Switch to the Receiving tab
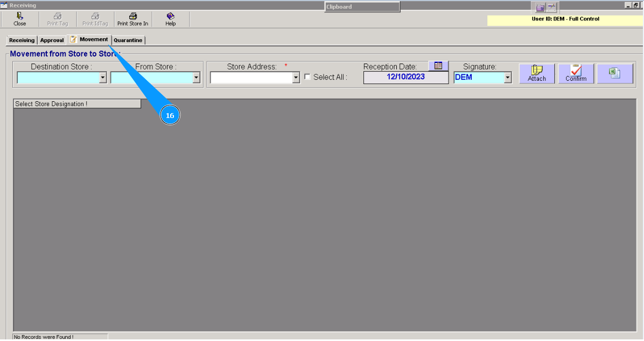The width and height of the screenshot is (644, 341). point(22,40)
